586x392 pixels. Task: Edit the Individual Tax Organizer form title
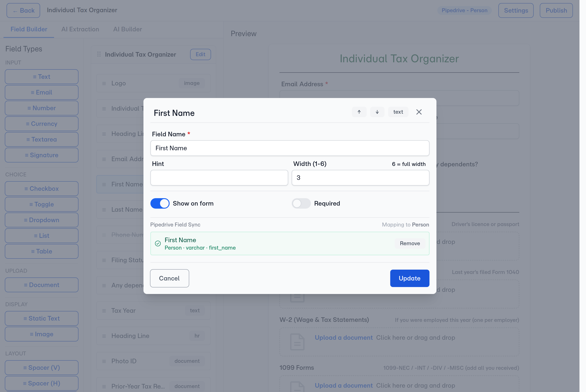point(200,54)
